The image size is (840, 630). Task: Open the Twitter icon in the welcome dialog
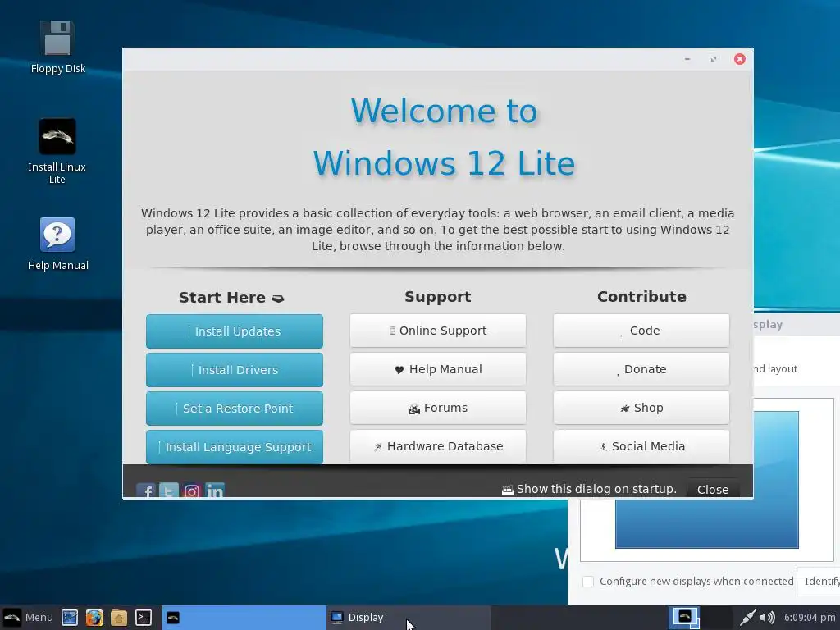[169, 491]
